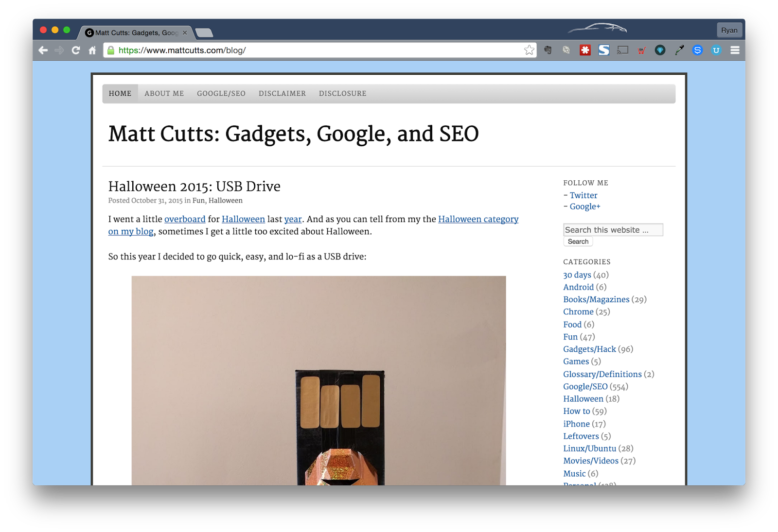Open the Books/Magazines category
The image size is (778, 532).
click(x=596, y=299)
